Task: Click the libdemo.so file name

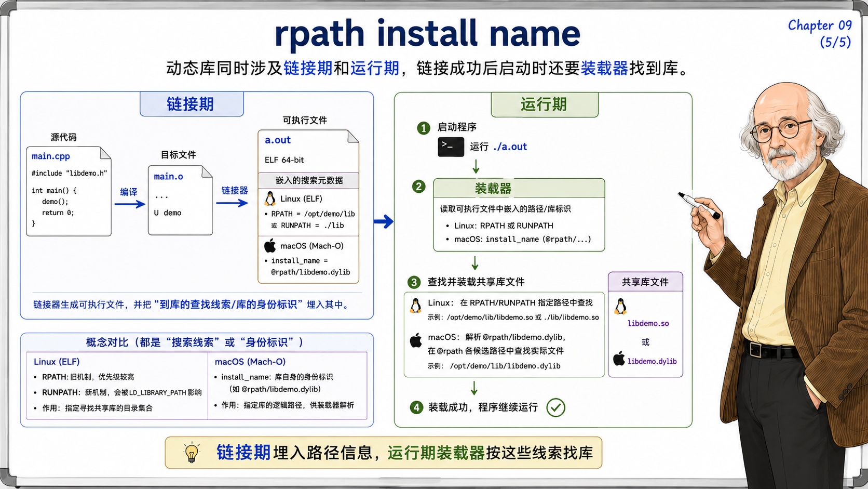Action: 648,323
